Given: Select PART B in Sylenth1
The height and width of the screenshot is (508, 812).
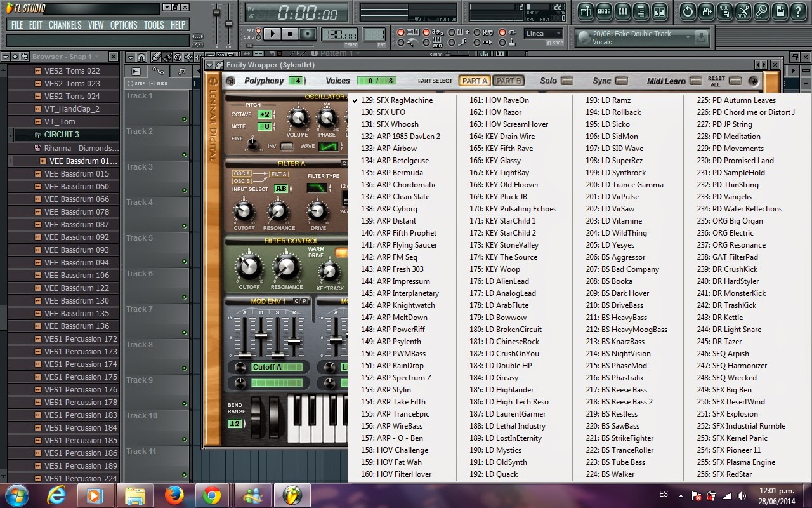Looking at the screenshot, I should [x=508, y=81].
